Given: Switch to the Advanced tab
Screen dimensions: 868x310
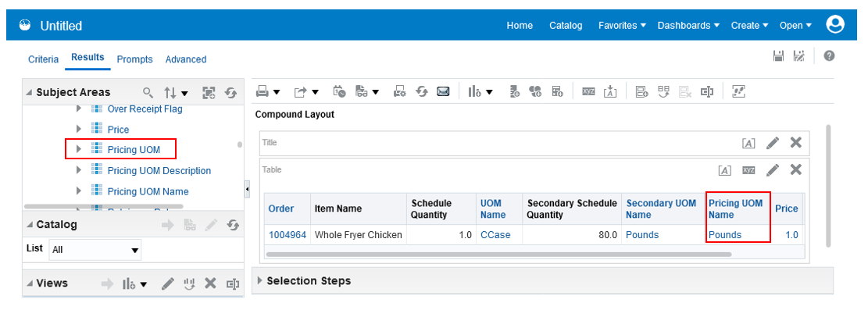Looking at the screenshot, I should [x=186, y=59].
